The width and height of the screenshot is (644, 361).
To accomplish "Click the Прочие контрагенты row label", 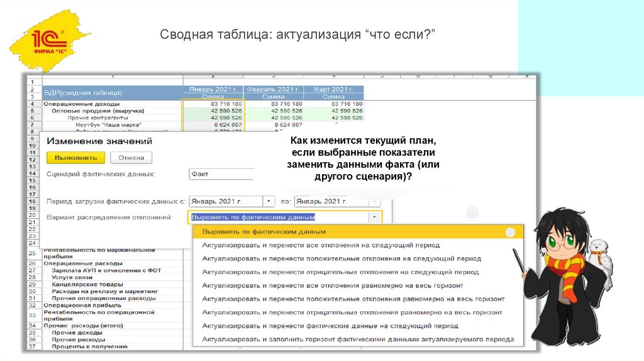I will pos(97,118).
